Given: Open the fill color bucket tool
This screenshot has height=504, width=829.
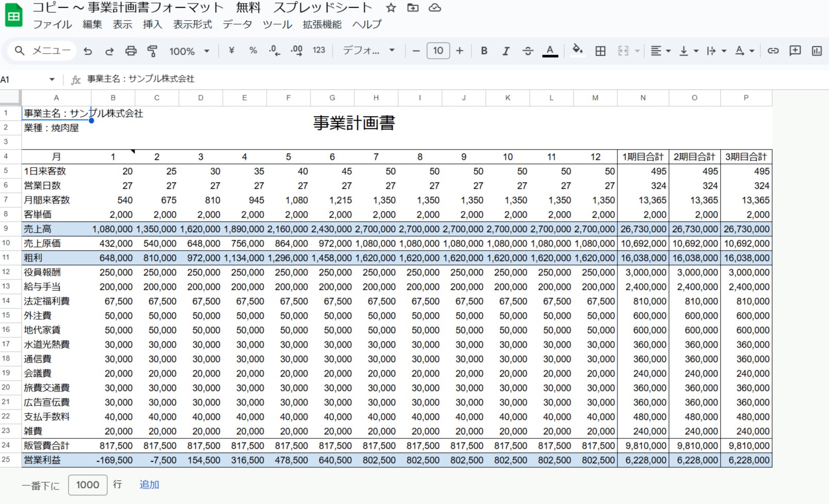Looking at the screenshot, I should pos(577,50).
